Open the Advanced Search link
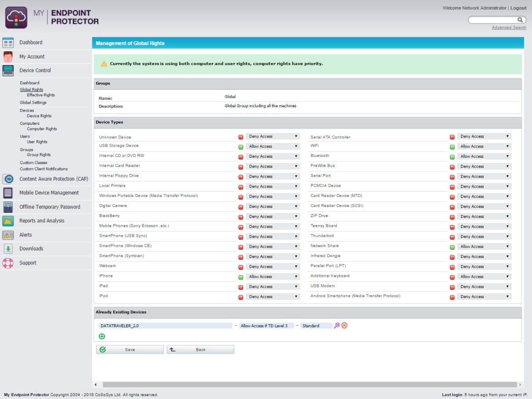The image size is (532, 399). point(509,27)
